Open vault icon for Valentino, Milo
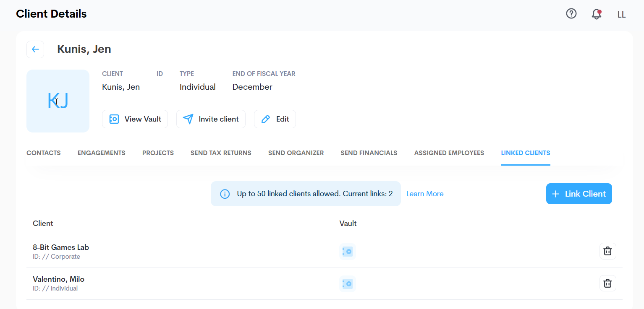 pos(348,284)
